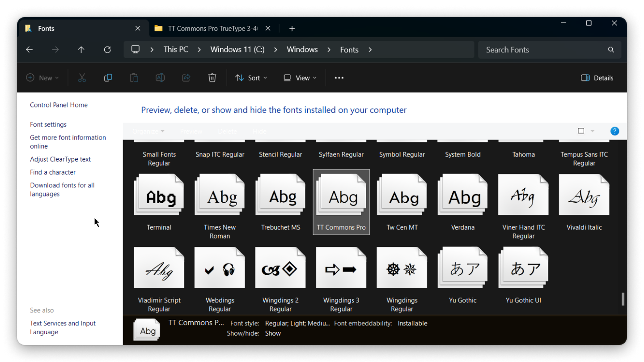Open the New dropdown menu
This screenshot has width=644, height=362.
point(42,78)
